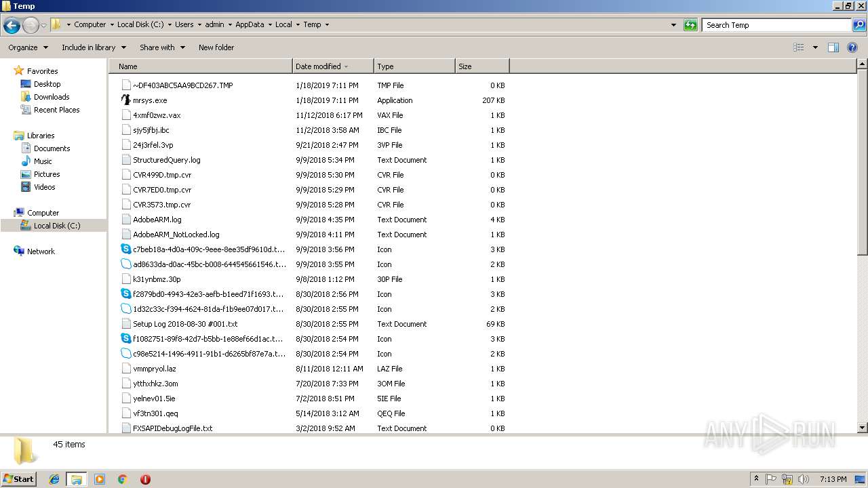This screenshot has height=488, width=868.
Task: Open the view options dropdown arrow
Action: [815, 47]
